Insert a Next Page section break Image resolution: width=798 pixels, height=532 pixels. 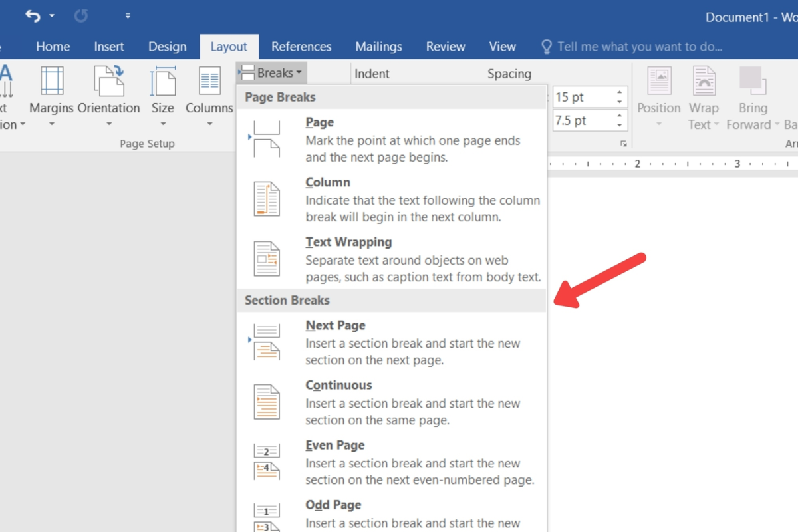click(x=392, y=342)
